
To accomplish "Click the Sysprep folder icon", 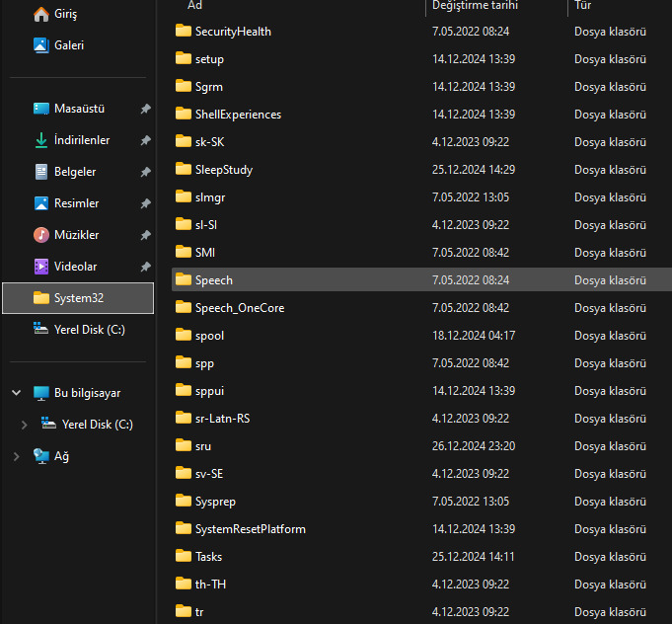I will click(184, 501).
